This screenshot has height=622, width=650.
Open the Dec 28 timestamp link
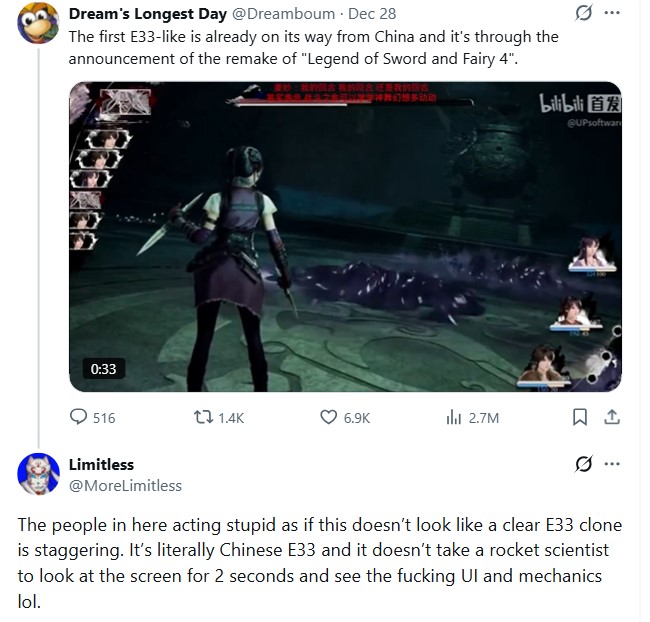pyautogui.click(x=372, y=14)
